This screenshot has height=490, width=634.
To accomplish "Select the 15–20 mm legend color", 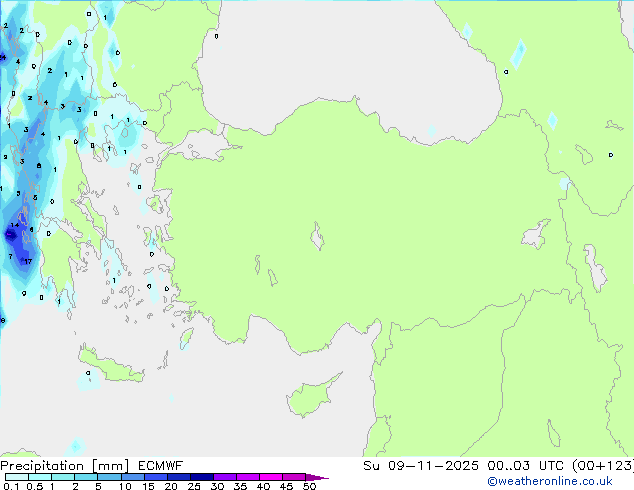I will pos(155,477).
